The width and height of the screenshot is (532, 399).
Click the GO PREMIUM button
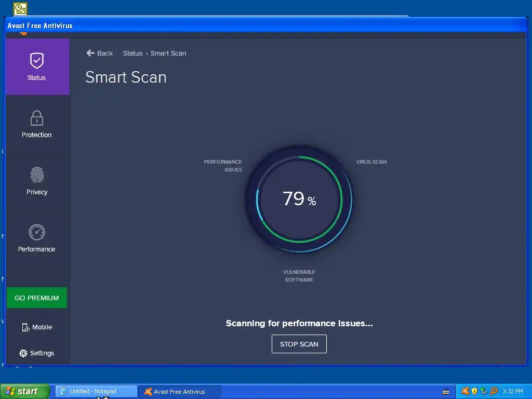pyautogui.click(x=37, y=298)
